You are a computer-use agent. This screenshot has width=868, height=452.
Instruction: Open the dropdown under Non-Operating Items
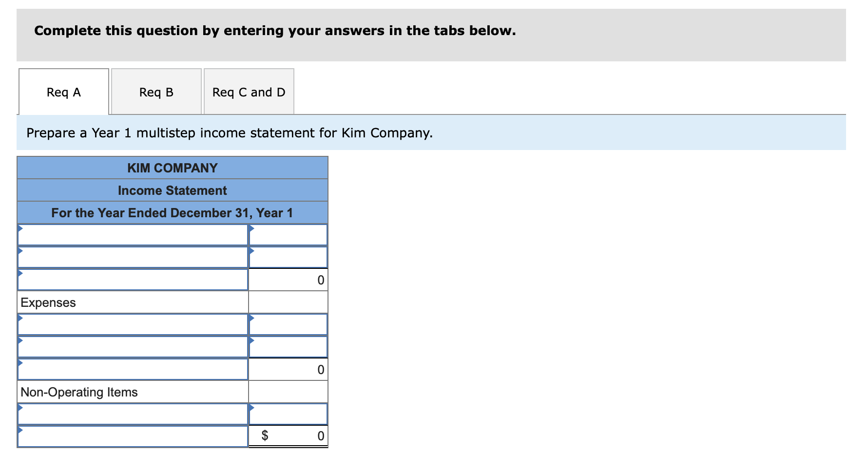[133, 414]
